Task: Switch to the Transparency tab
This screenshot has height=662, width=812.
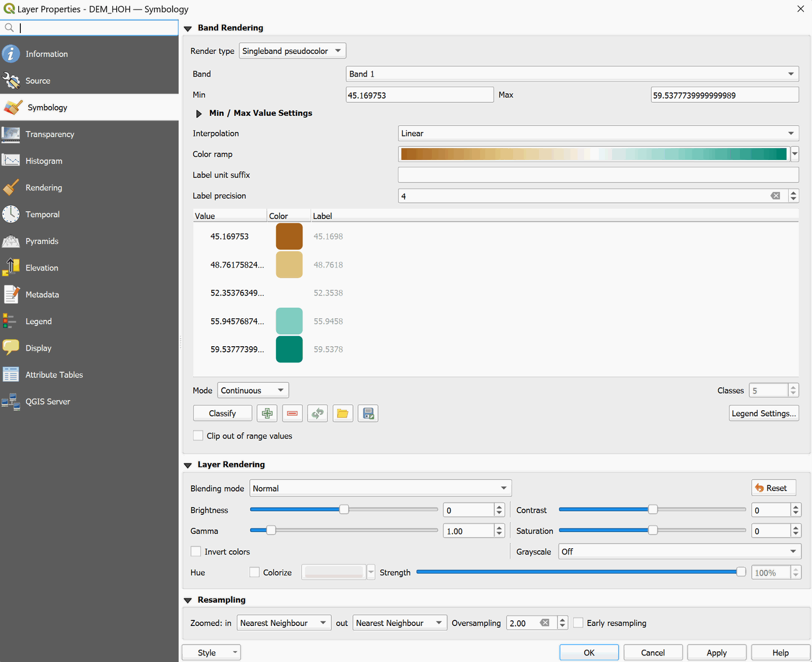Action: (x=50, y=134)
